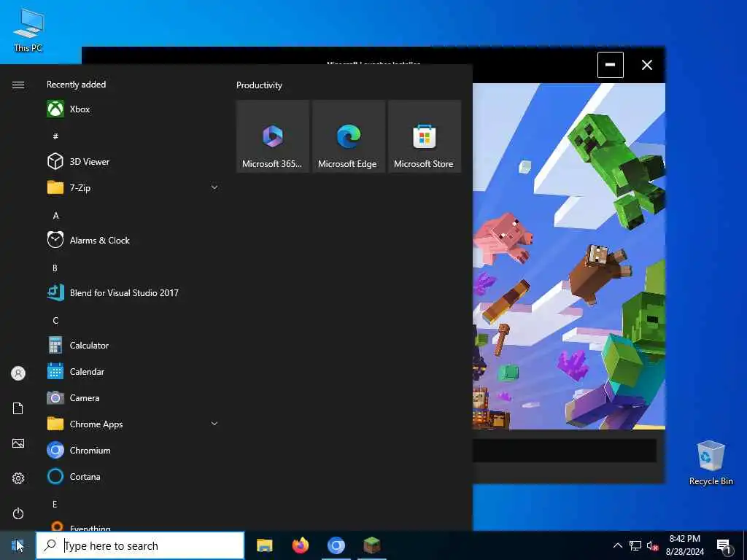Click the Windows Start button
747x560 pixels.
18,545
